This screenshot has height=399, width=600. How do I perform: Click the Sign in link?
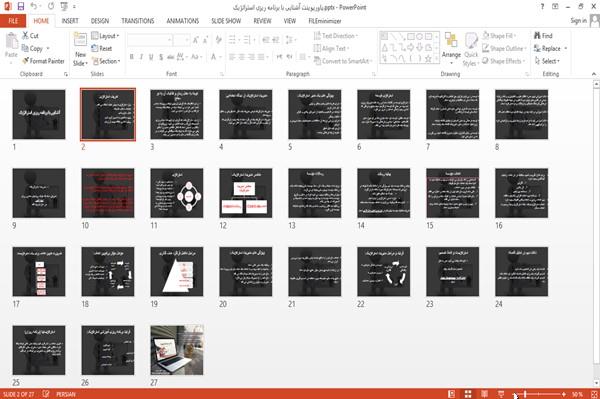[578, 21]
